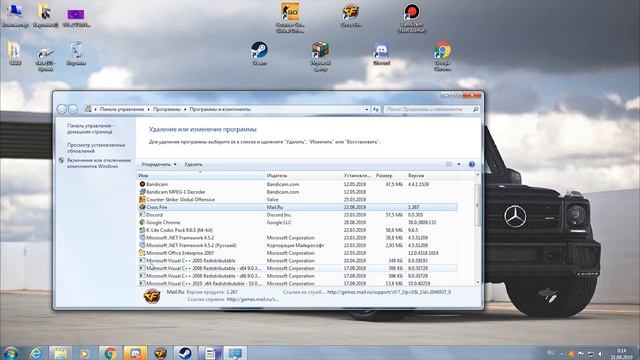This screenshot has width=640, height=360.
Task: Click the language indicator in the taskbar
Action: coord(551,353)
